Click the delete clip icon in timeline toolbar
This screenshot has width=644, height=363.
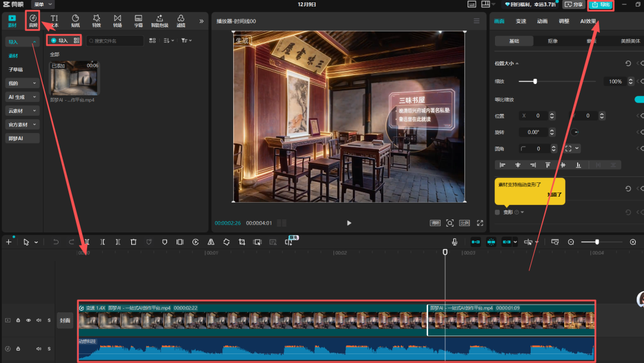134,242
